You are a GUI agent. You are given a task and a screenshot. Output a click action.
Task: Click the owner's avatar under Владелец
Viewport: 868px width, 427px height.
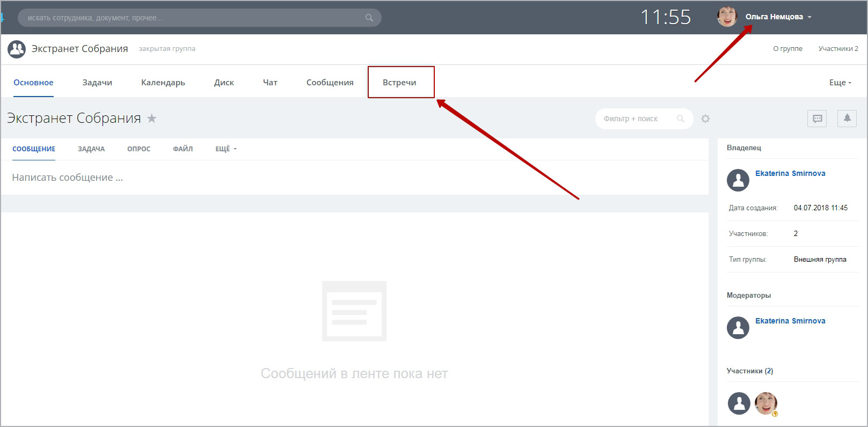click(738, 180)
